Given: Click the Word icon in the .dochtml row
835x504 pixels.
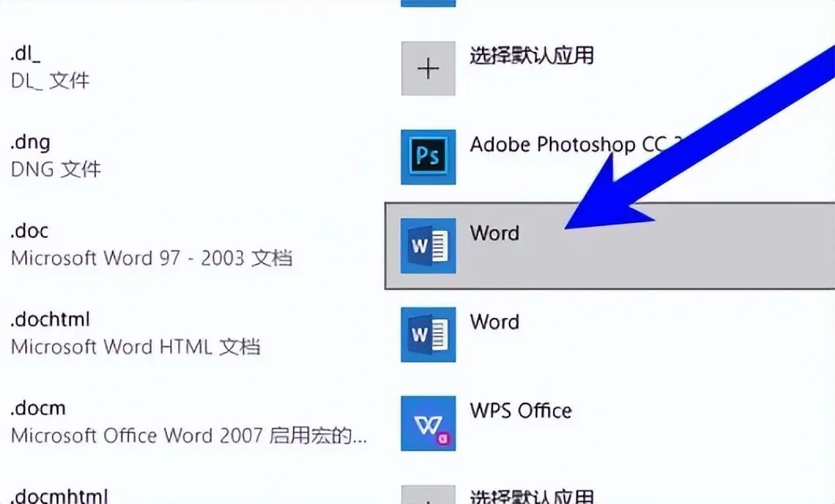Looking at the screenshot, I should [x=429, y=334].
